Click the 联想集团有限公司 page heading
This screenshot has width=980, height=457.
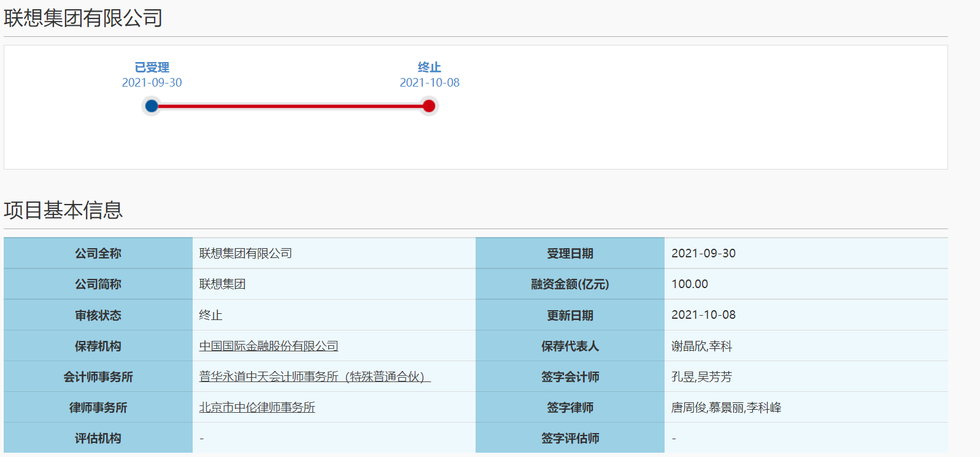pyautogui.click(x=83, y=18)
